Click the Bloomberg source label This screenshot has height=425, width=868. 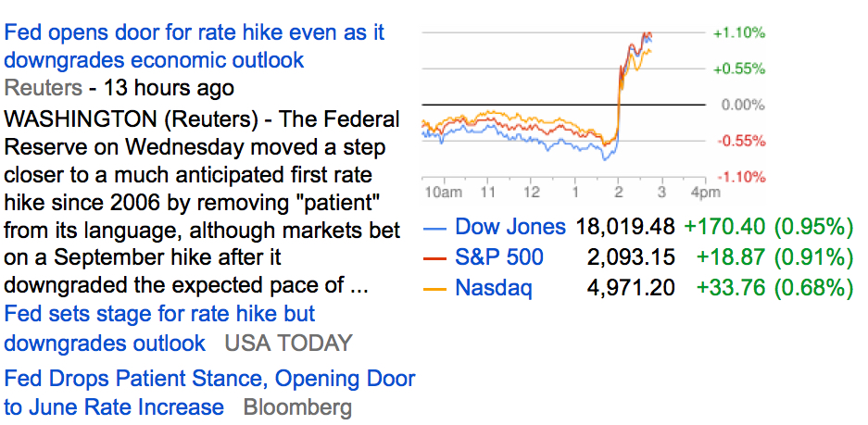coord(297,407)
